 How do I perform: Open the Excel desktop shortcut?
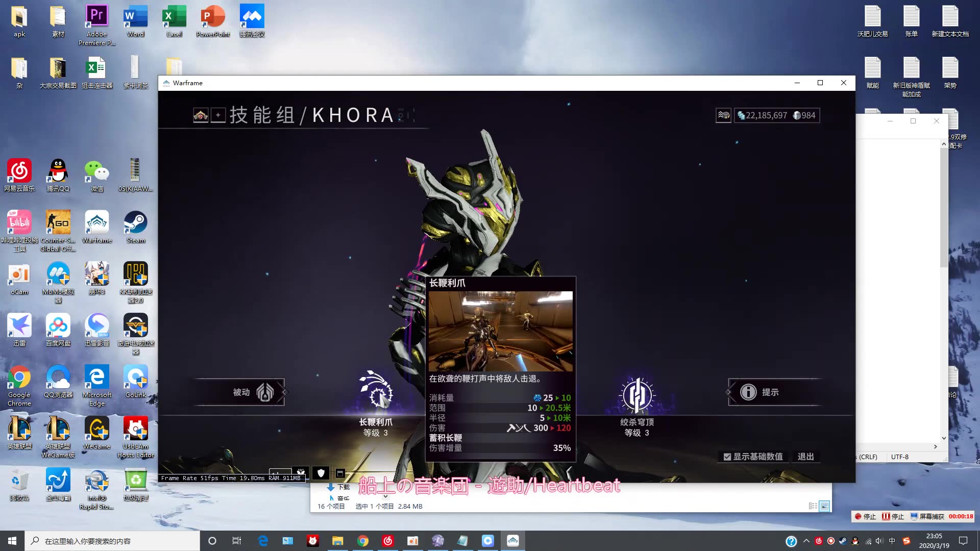174,21
